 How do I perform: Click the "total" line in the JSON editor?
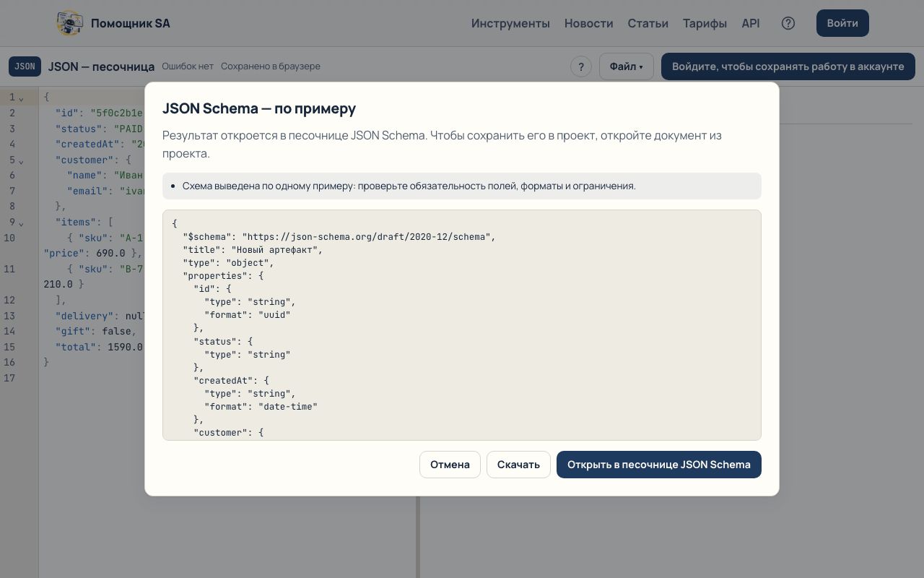click(100, 347)
